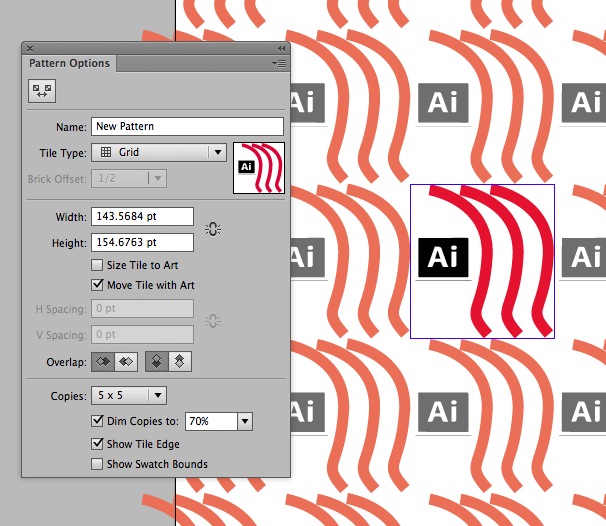Click the V Spacing field
The width and height of the screenshot is (606, 526).
[142, 334]
